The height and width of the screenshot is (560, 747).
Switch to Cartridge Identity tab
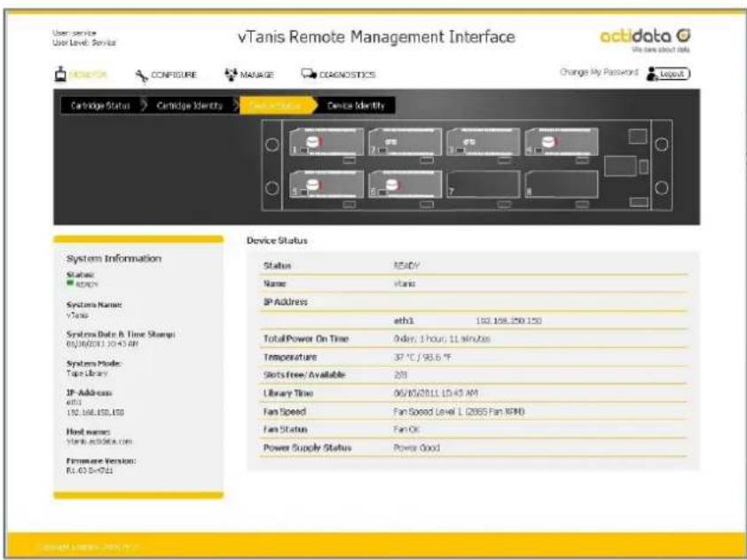pos(190,106)
